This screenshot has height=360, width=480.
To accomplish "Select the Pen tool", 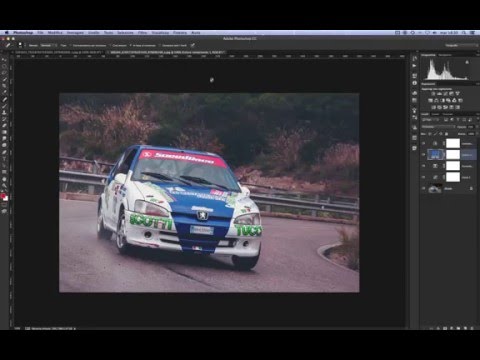I will point(4,152).
